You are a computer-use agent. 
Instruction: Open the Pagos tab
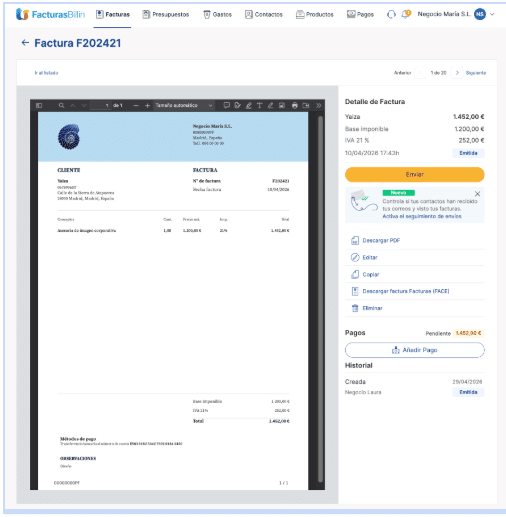(x=360, y=14)
